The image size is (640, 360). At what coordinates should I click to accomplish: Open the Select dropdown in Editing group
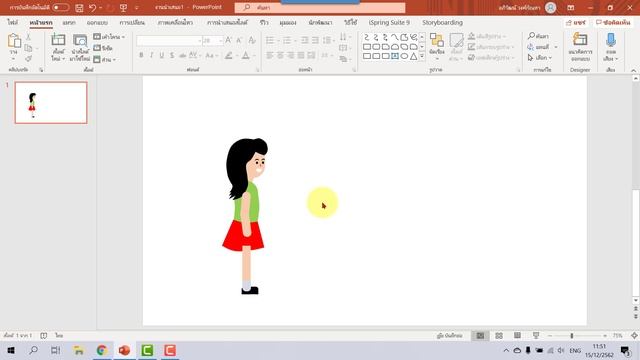tap(540, 58)
